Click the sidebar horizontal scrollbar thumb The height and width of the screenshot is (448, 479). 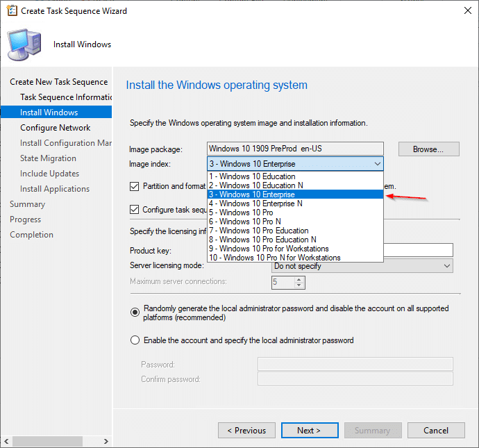pyautogui.click(x=48, y=441)
